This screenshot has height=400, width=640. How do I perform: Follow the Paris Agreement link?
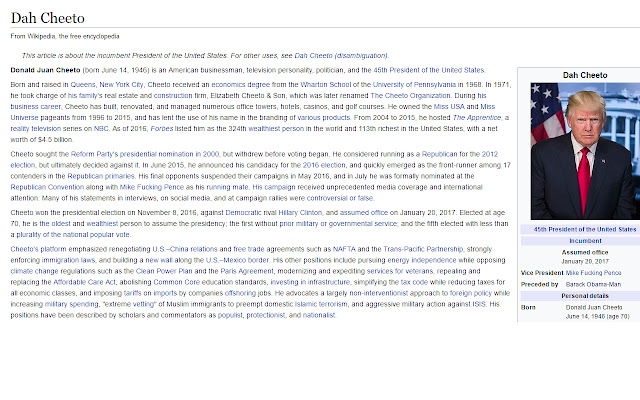tap(247, 271)
